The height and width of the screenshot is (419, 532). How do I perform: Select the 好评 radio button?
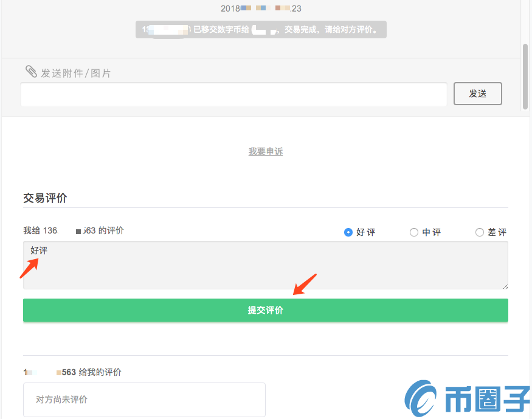click(x=348, y=232)
